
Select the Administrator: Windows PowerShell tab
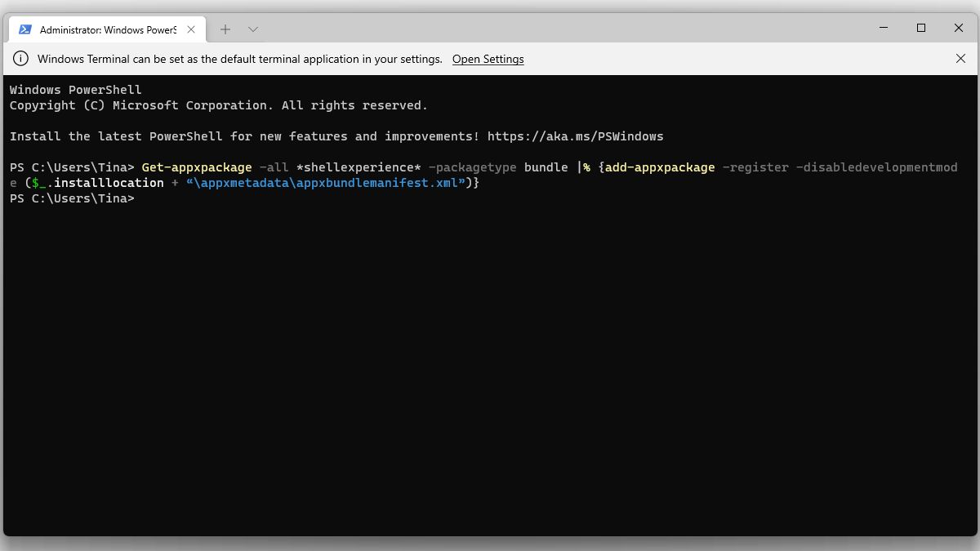[108, 29]
